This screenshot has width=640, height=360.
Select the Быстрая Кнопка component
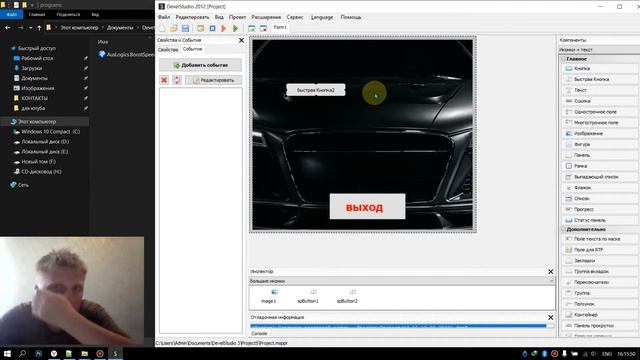pos(600,79)
